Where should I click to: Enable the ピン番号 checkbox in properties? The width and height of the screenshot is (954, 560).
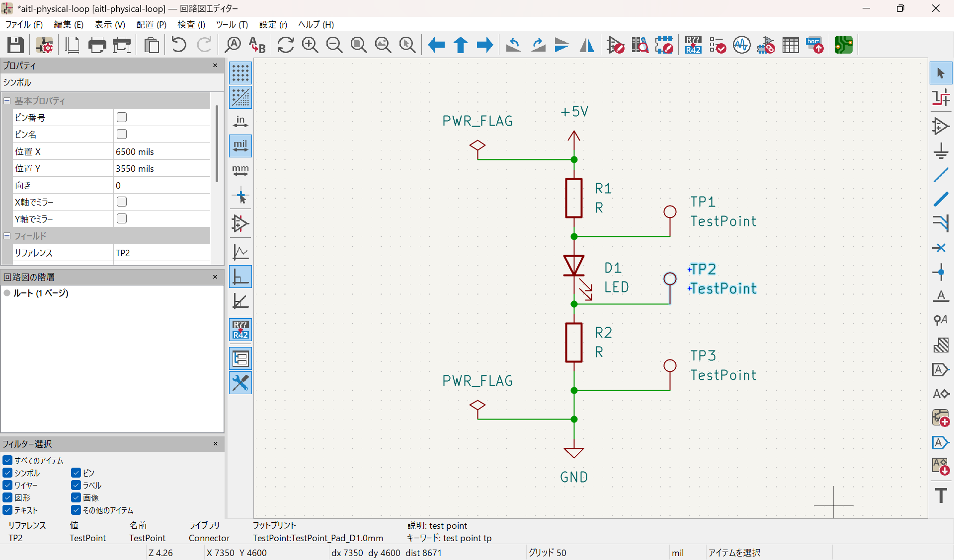(x=122, y=117)
